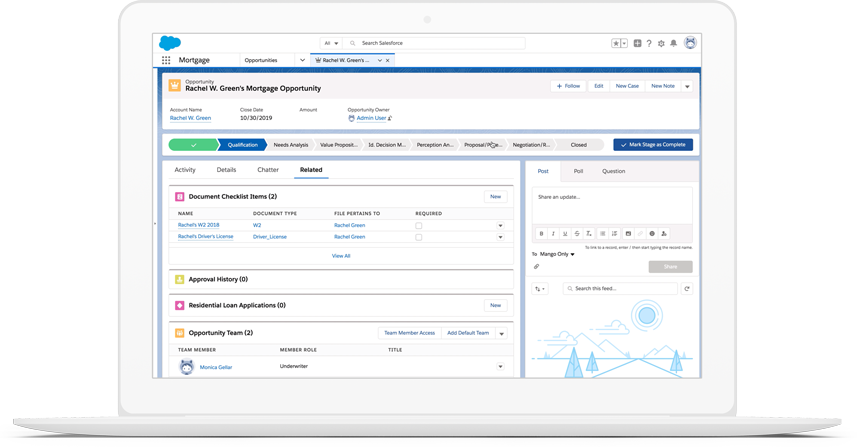Screen dimensions: 857x447
Task: Apply strikethrough formatting in post editor
Action: 577,234
